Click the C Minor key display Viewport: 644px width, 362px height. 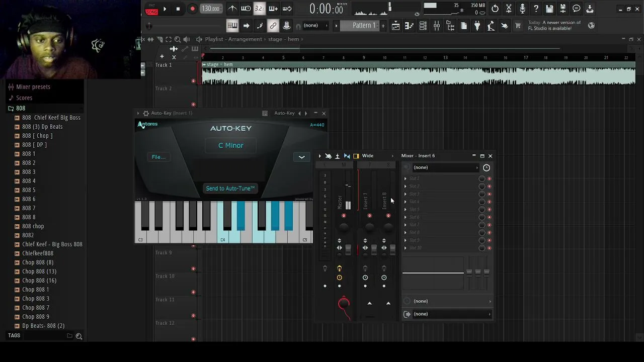231,146
